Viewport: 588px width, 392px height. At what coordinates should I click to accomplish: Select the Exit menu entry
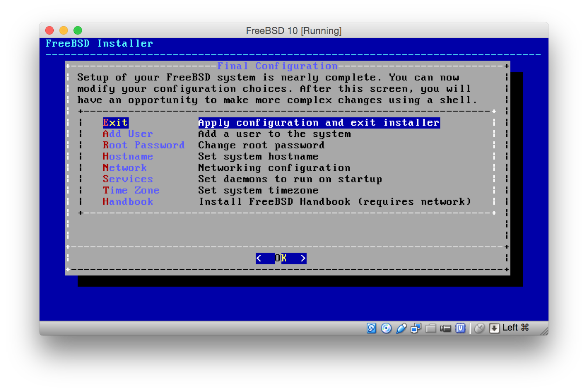click(115, 122)
